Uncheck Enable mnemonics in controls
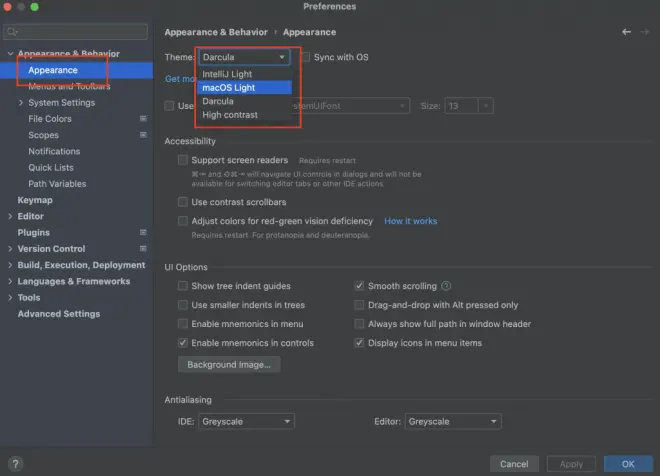The image size is (660, 476). click(183, 343)
